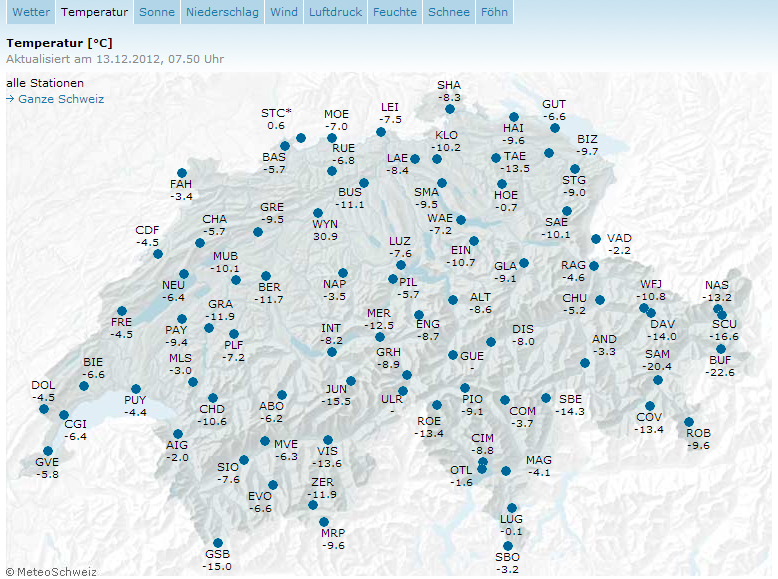Screen dimensions: 778x579
Task: Click the CHU station dot
Action: click(x=600, y=300)
